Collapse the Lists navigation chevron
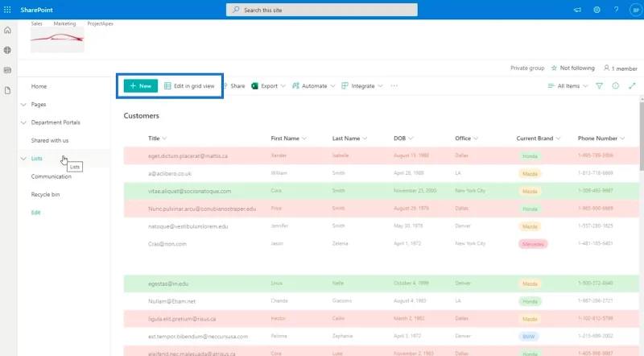The width and height of the screenshot is (644, 356). (23, 159)
